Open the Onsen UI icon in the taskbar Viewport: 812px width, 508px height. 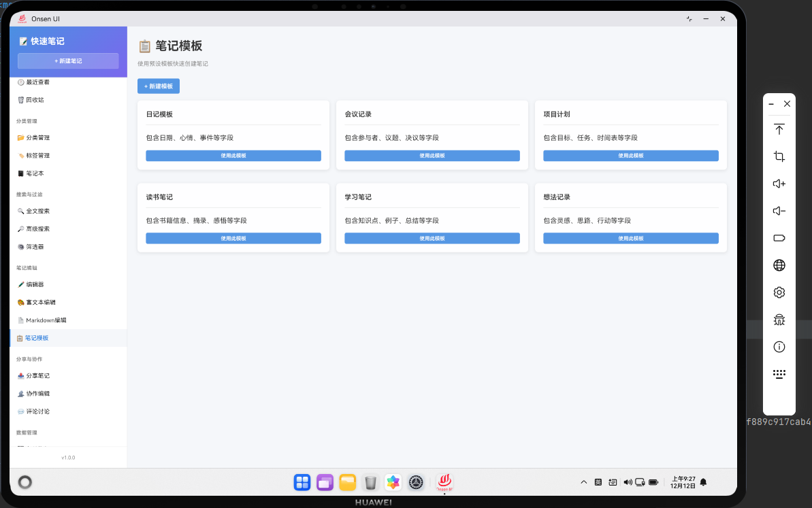pos(444,482)
